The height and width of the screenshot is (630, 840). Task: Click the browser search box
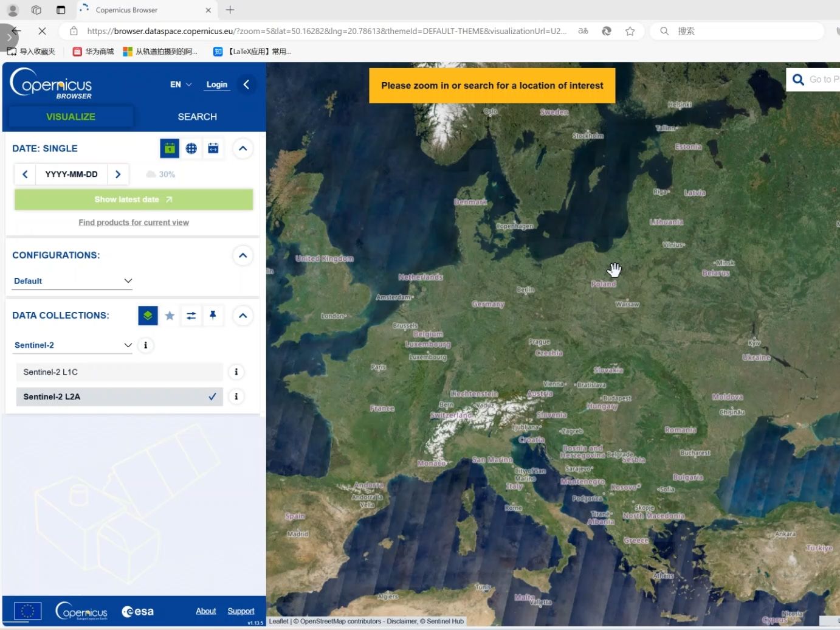pos(737,31)
